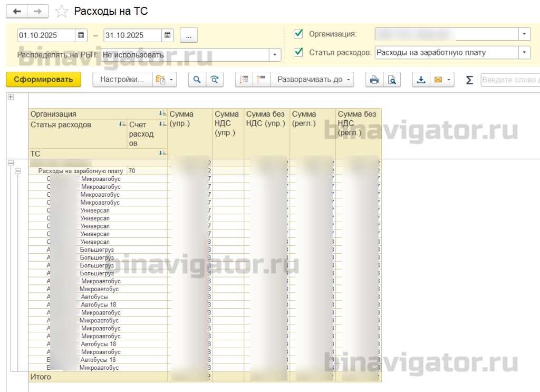Screen dimensions: 540x392
Task: Collapse the Расходы на заработную плату group
Action: click(18, 171)
